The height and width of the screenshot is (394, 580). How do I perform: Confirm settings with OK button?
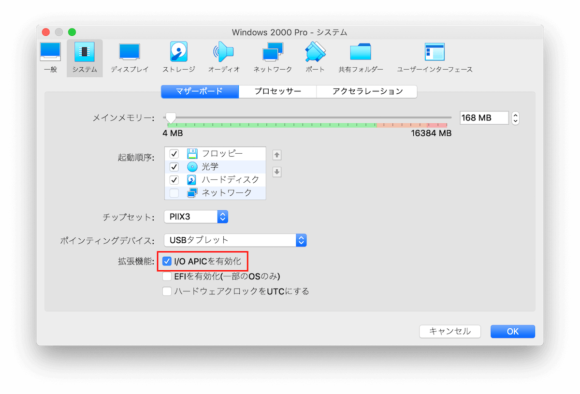513,331
